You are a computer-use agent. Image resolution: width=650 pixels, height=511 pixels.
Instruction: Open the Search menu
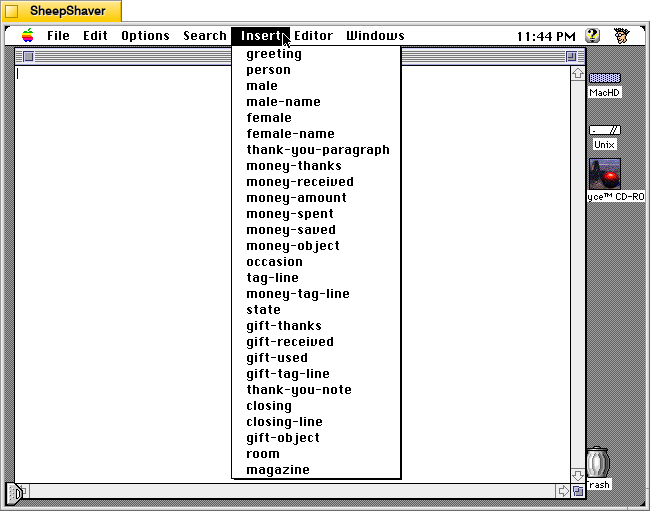(205, 36)
